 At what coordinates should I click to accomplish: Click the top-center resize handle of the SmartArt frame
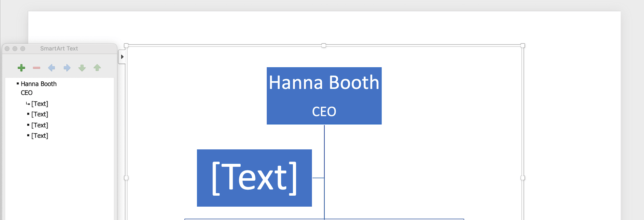[324, 46]
